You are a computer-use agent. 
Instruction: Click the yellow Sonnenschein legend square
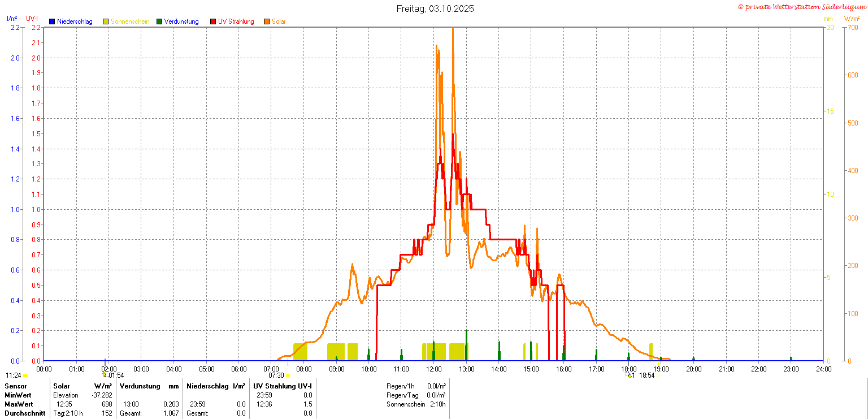pos(106,21)
